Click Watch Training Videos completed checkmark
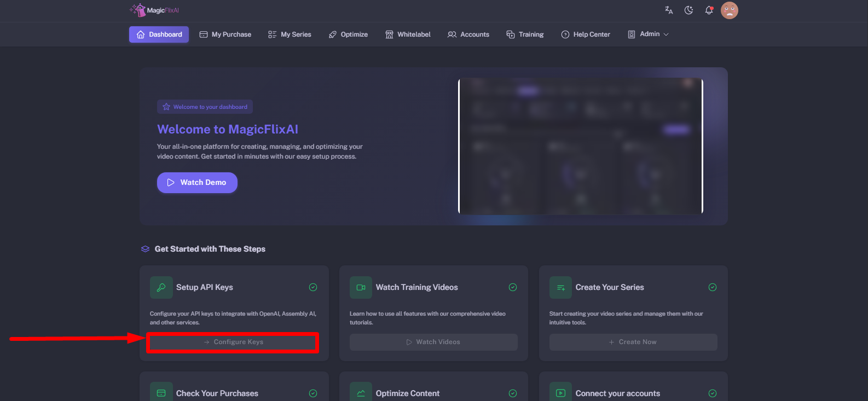The width and height of the screenshot is (868, 401). click(513, 287)
